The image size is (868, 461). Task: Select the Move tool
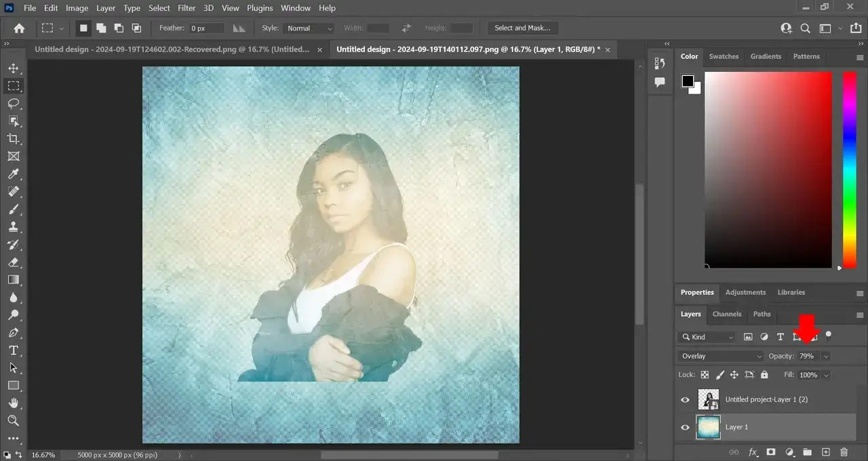pyautogui.click(x=13, y=68)
